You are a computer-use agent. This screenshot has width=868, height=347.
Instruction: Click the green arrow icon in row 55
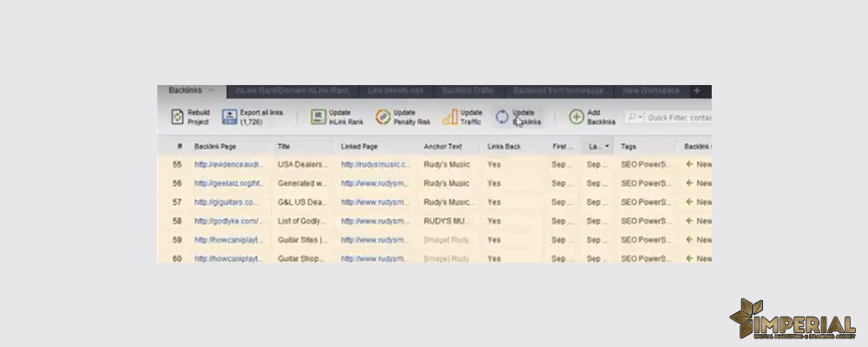pos(689,164)
